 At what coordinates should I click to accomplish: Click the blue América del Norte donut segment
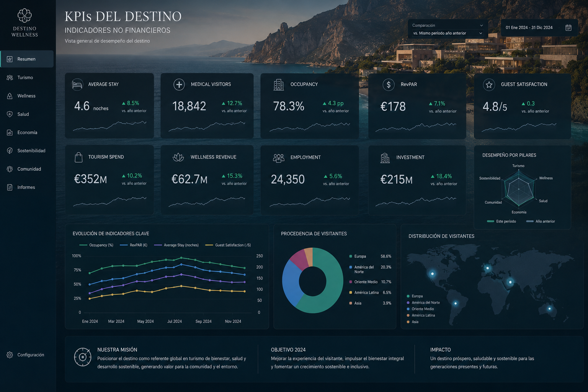(291, 283)
